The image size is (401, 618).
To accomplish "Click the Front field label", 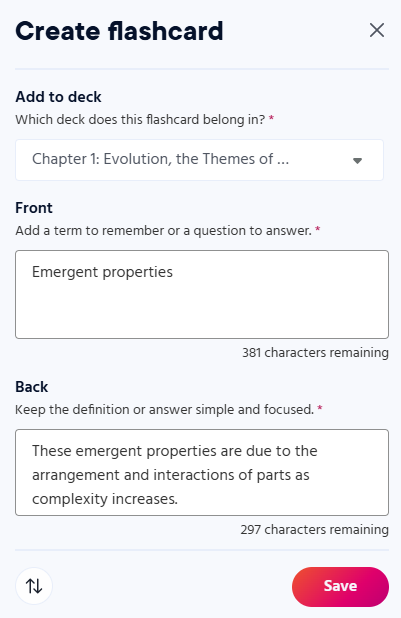I will (x=34, y=208).
